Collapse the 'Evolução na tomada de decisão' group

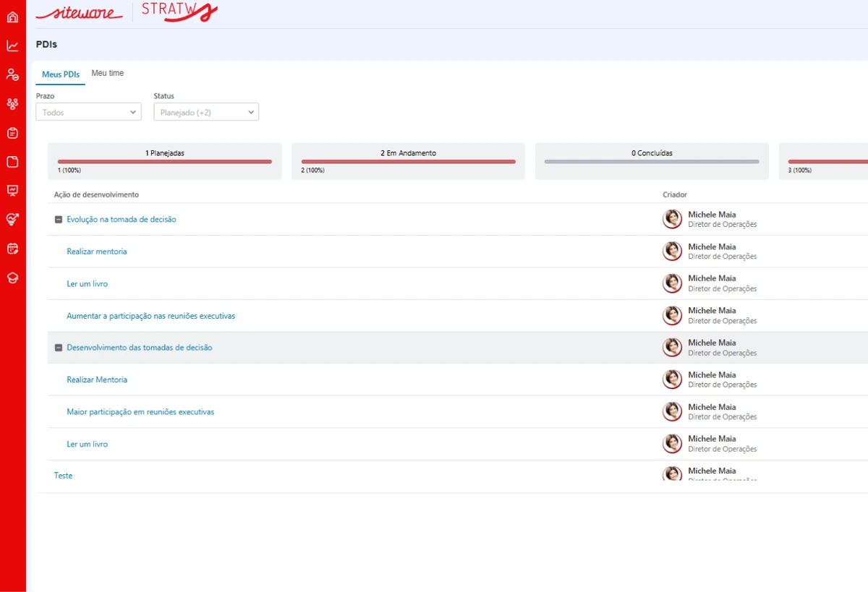click(x=59, y=220)
